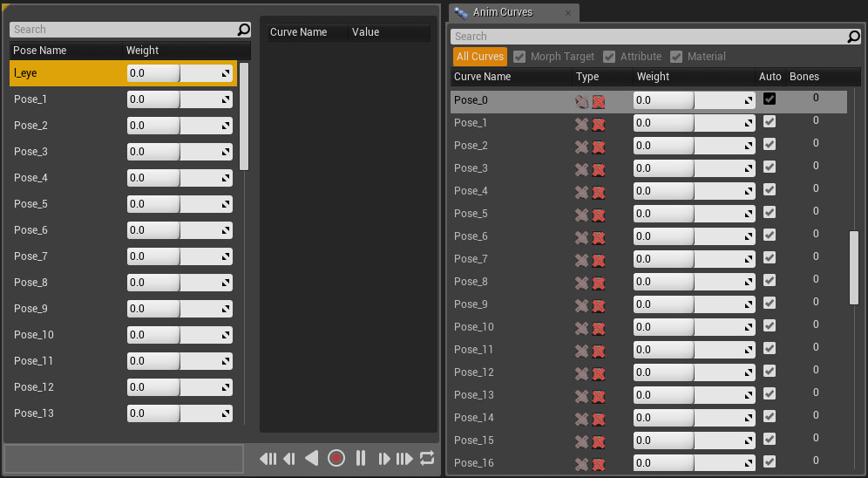Close the Anim Curves tab

[x=568, y=13]
